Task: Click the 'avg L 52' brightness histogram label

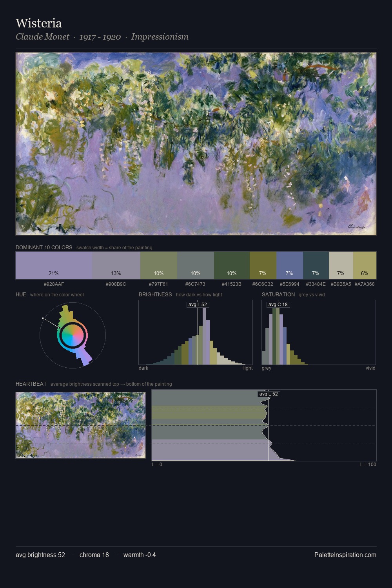Action: (x=198, y=305)
